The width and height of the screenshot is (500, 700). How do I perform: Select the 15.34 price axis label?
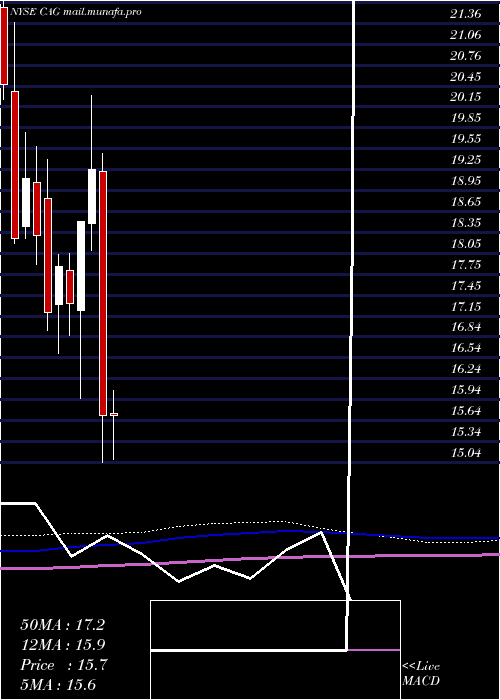466,432
